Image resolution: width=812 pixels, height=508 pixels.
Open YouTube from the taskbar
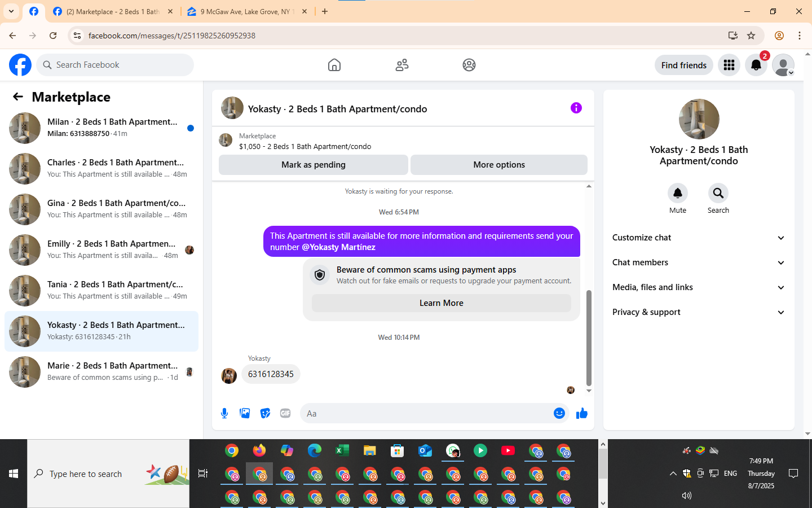[x=508, y=450]
